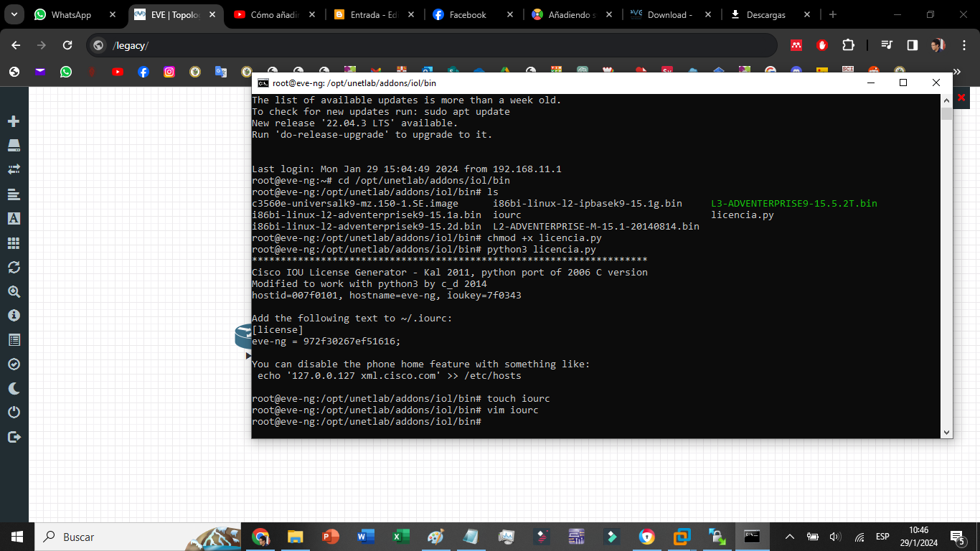Click the Windows Start button

17,537
